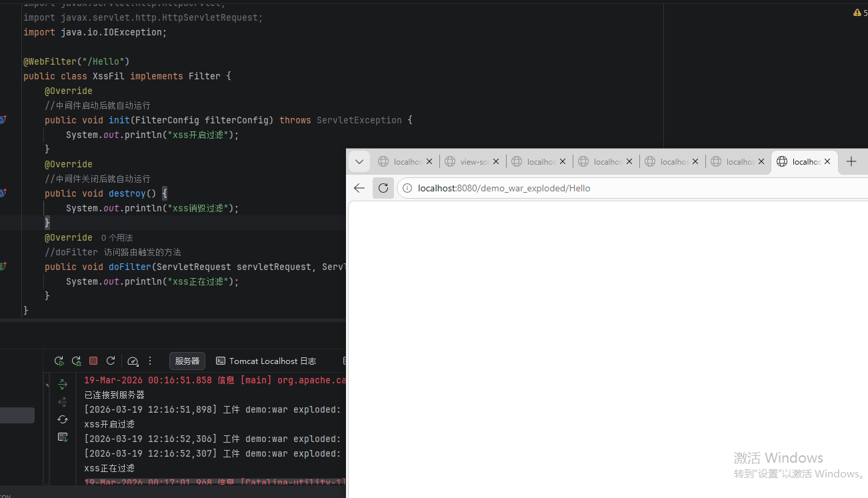868x498 pixels.
Task: Click the @Override above the destroy method
Action: [x=69, y=164]
